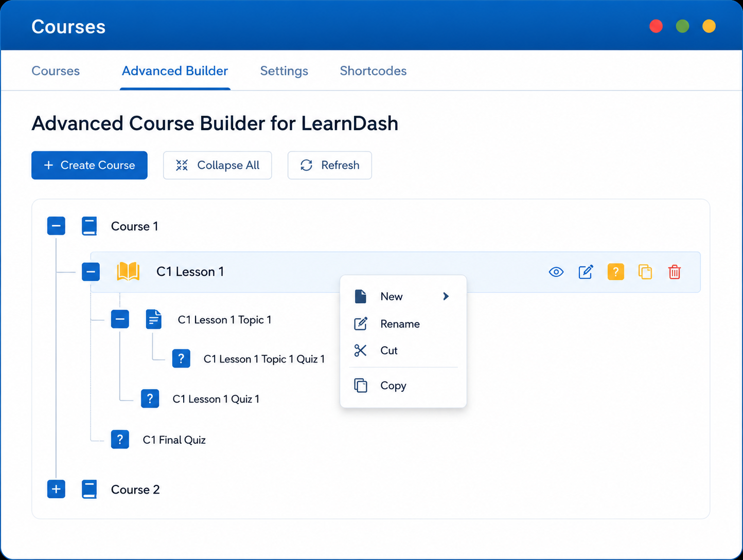
Task: Click the red window control dot
Action: (656, 26)
